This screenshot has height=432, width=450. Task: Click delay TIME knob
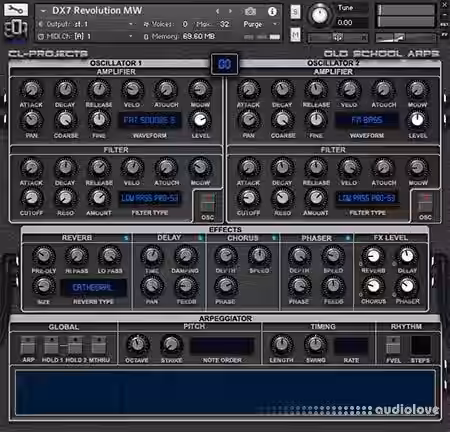click(152, 256)
